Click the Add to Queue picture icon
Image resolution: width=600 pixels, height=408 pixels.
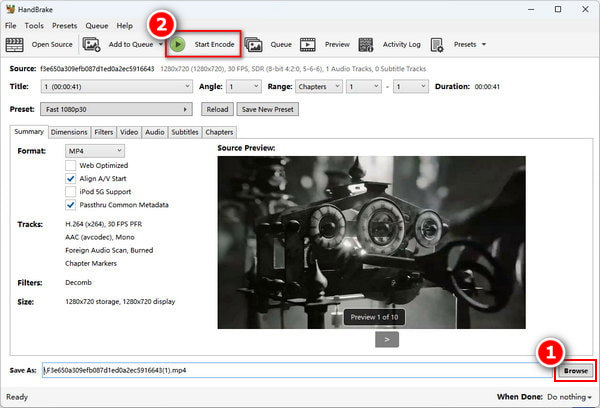(91, 44)
